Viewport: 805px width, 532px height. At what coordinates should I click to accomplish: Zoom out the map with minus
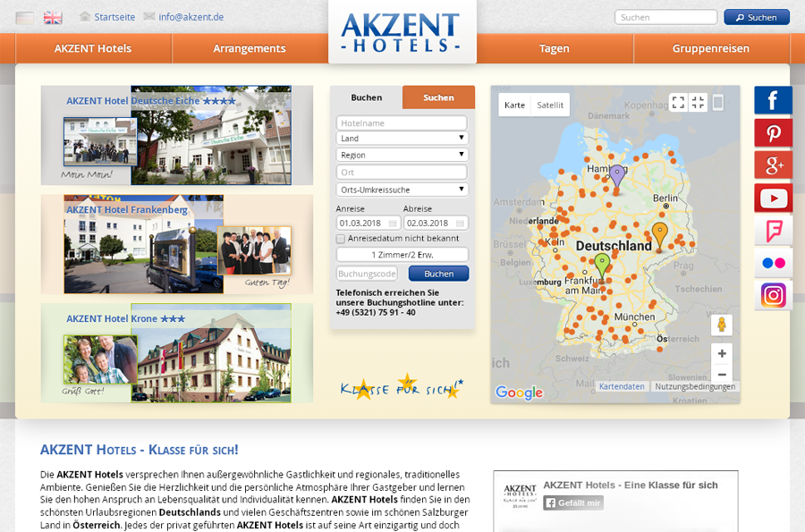pos(721,375)
